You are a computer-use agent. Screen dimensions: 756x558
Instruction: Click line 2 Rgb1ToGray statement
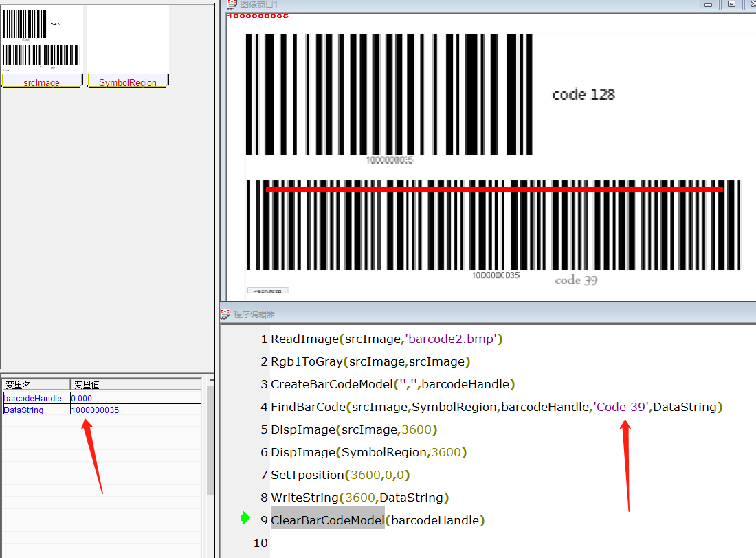(370, 361)
